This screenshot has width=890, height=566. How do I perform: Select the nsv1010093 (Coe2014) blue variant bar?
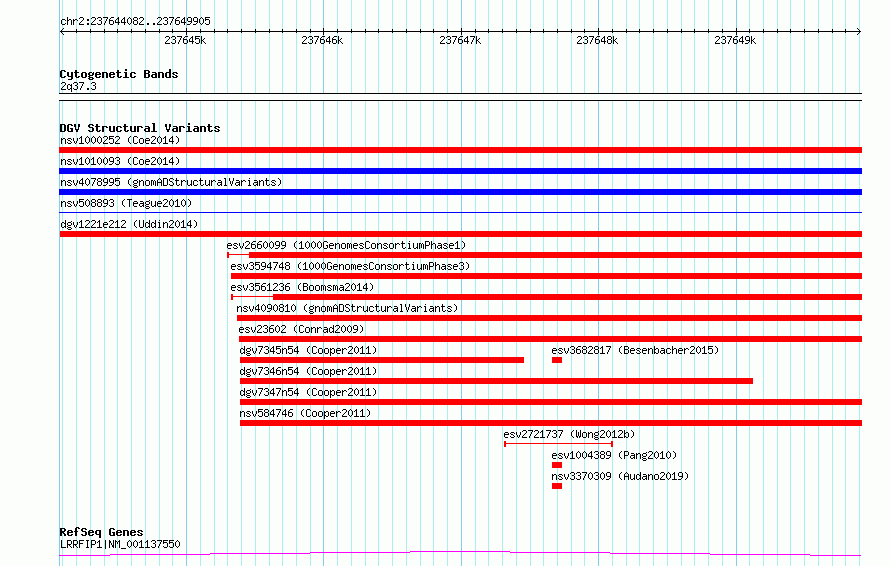[460, 171]
